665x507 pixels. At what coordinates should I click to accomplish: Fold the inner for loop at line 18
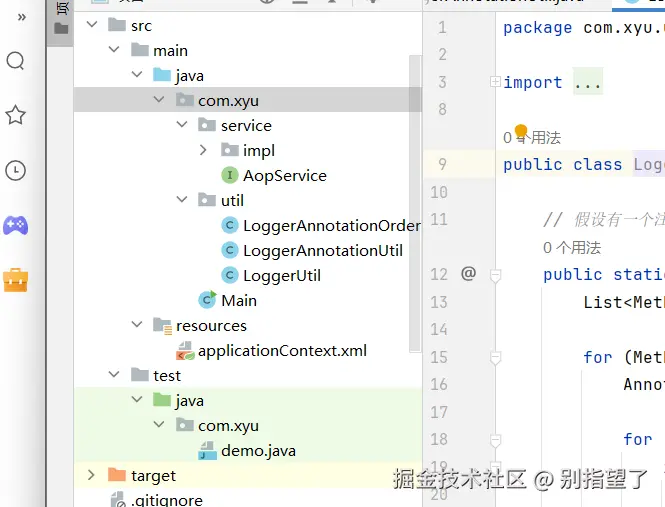(495, 440)
